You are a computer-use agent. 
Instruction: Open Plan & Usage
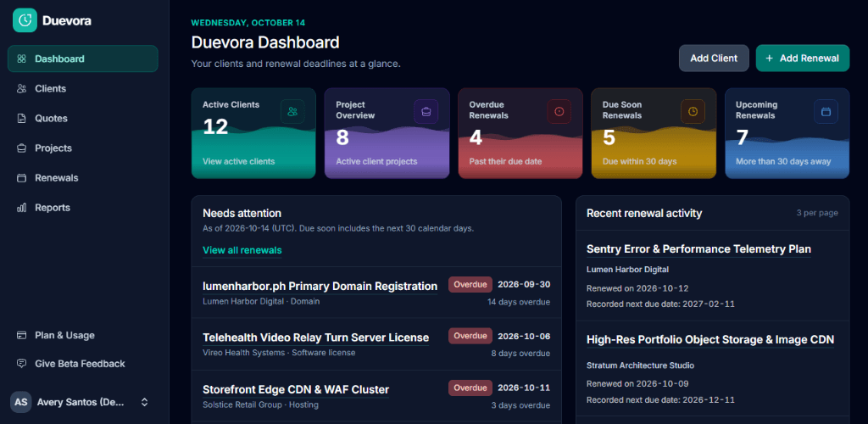coord(83,336)
